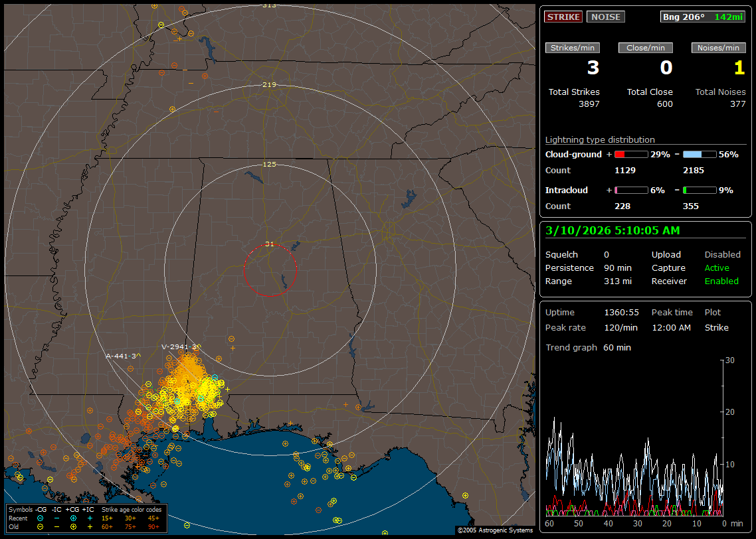Click the recent -CG cyan symbol in legend
This screenshot has width=756, height=539.
[41, 518]
